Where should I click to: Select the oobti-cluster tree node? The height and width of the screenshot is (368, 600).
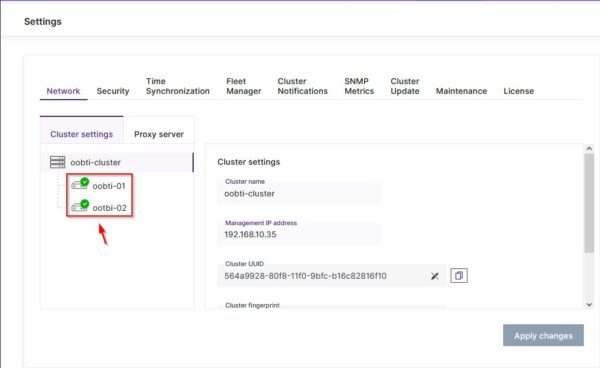tap(117, 162)
